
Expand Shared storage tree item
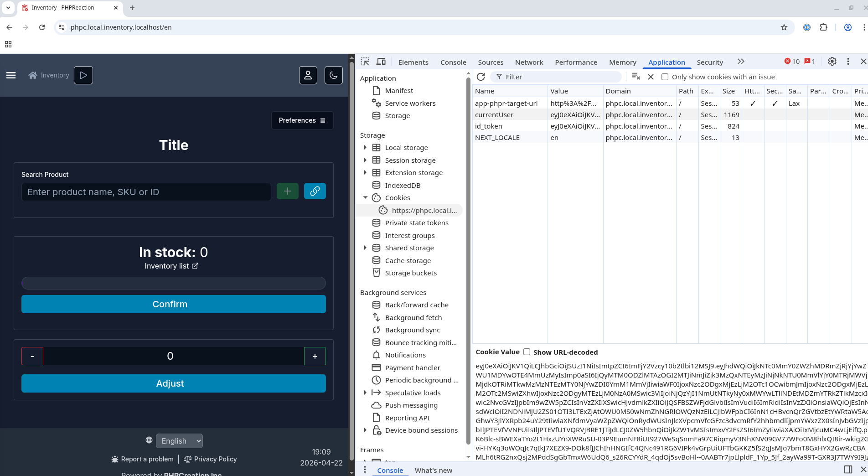pos(365,248)
